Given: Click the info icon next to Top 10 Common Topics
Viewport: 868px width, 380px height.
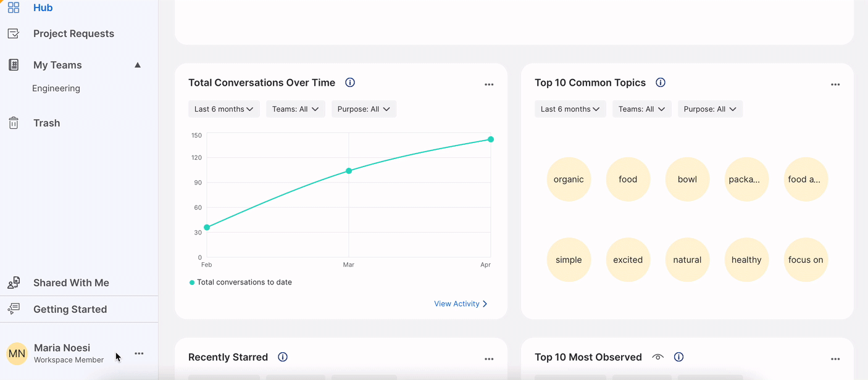Looking at the screenshot, I should tap(661, 83).
